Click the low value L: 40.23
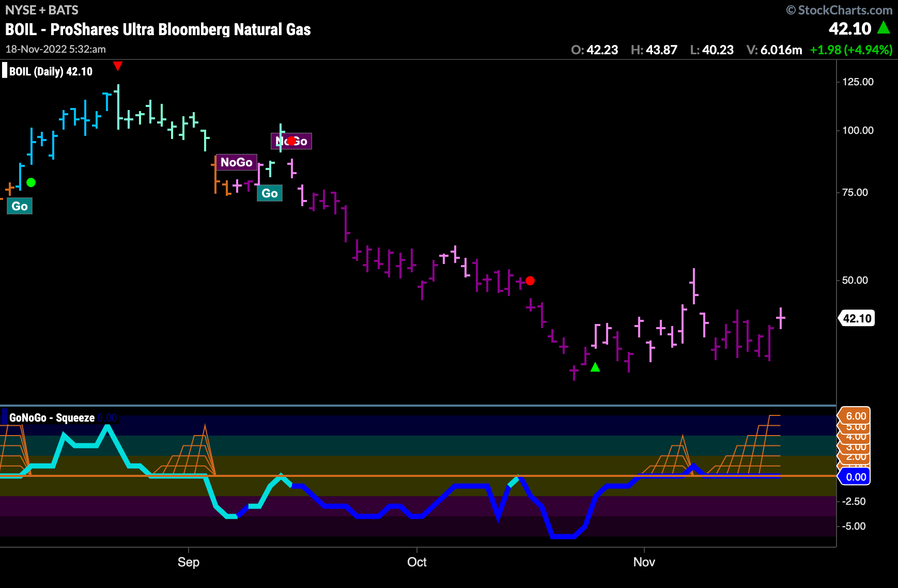This screenshot has width=898, height=588. pyautogui.click(x=712, y=50)
